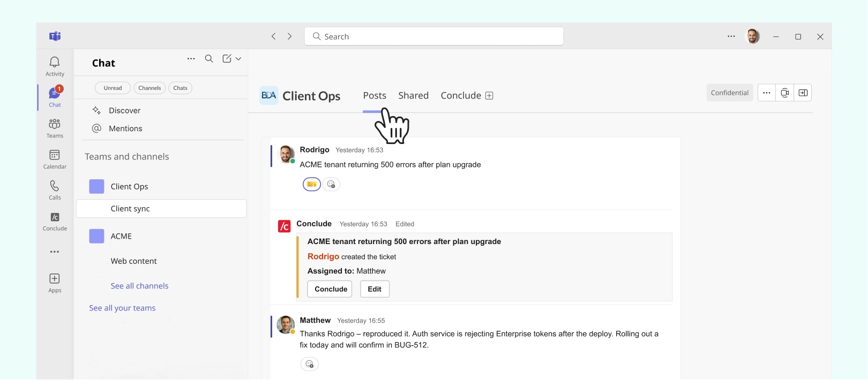Open the Calls icon in sidebar
This screenshot has width=868, height=380.
(55, 190)
